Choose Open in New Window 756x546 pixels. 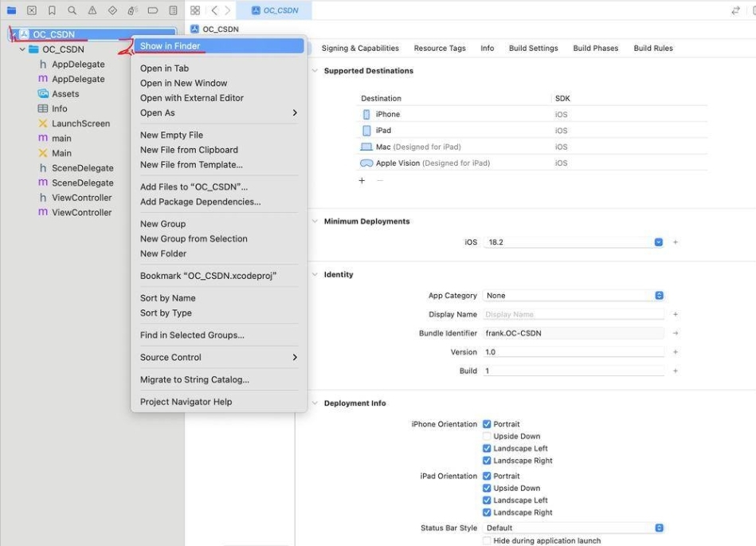(x=219, y=83)
